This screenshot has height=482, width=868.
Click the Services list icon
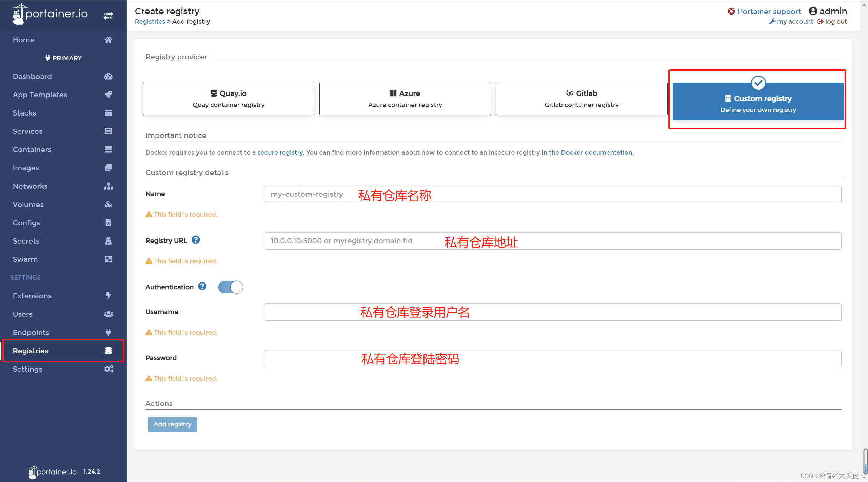point(108,131)
